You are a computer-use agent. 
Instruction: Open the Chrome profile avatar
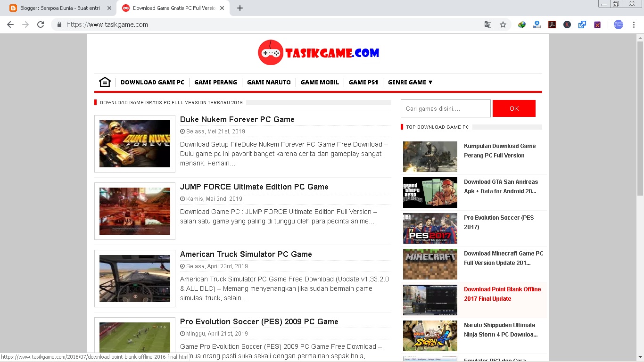tap(619, 25)
